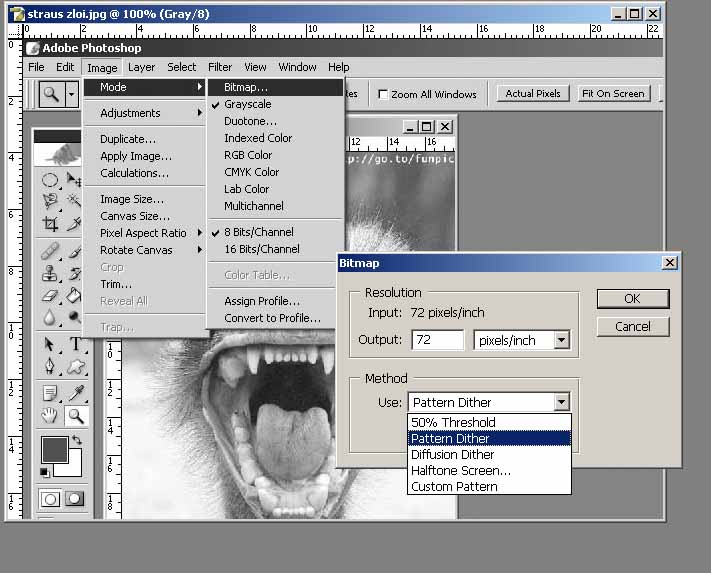Open the Zoom tool preset picker arrow
Viewport: 711px width, 573px height.
[x=72, y=94]
